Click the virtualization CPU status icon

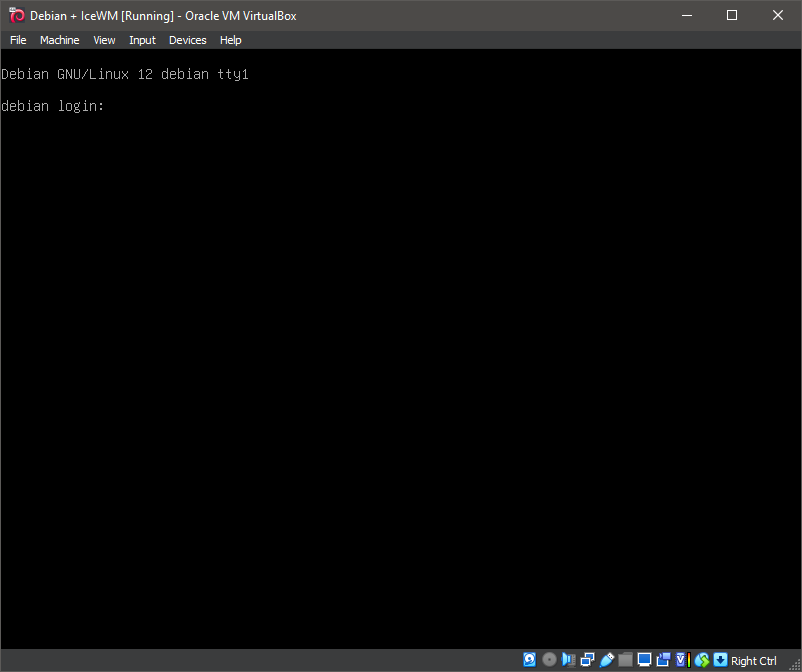pos(682,660)
